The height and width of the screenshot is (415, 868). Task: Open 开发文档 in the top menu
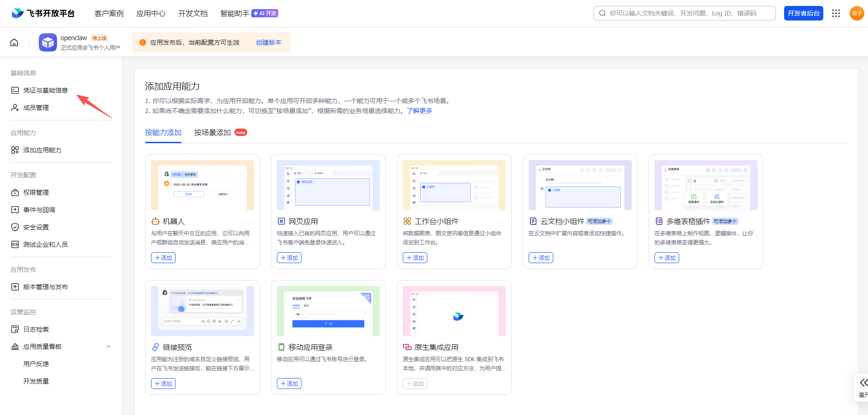tap(192, 13)
